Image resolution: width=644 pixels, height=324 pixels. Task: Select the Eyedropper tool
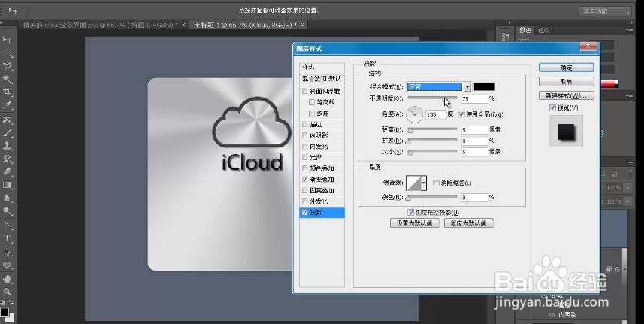coord(7,105)
